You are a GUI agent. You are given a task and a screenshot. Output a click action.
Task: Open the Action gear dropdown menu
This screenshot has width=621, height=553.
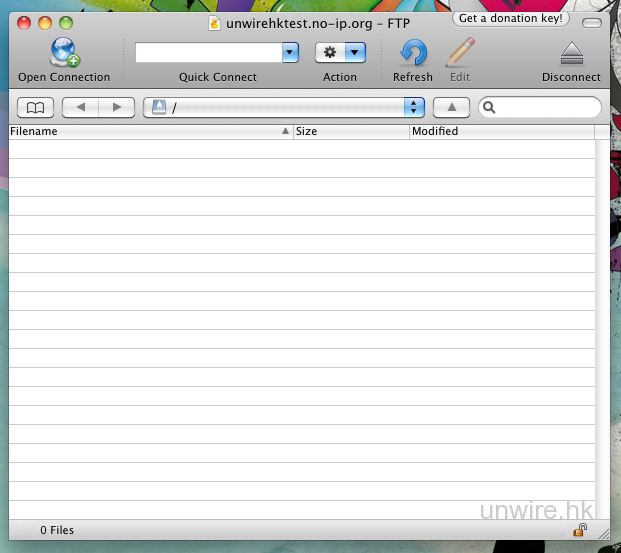point(340,53)
